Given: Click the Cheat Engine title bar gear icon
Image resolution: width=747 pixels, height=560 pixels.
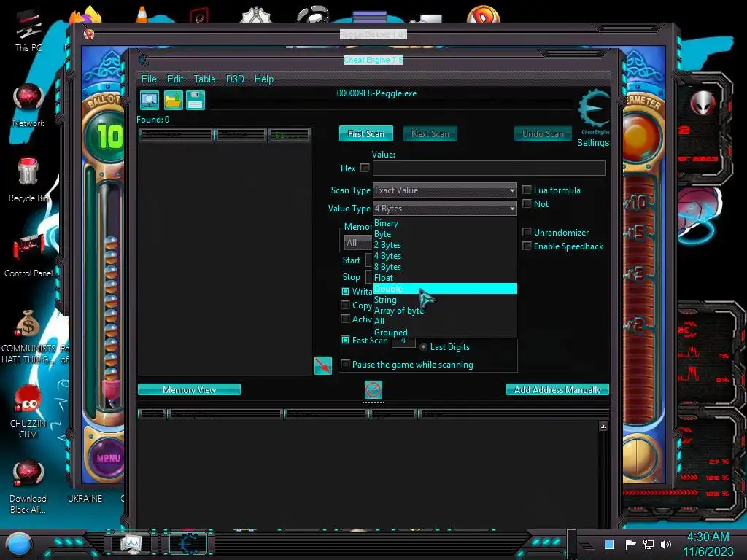Looking at the screenshot, I should point(144,60).
